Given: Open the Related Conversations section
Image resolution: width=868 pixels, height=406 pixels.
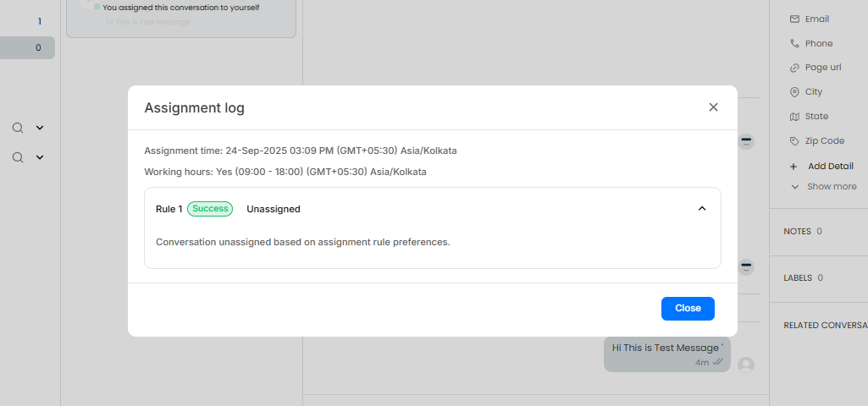Looking at the screenshot, I should coord(825,325).
